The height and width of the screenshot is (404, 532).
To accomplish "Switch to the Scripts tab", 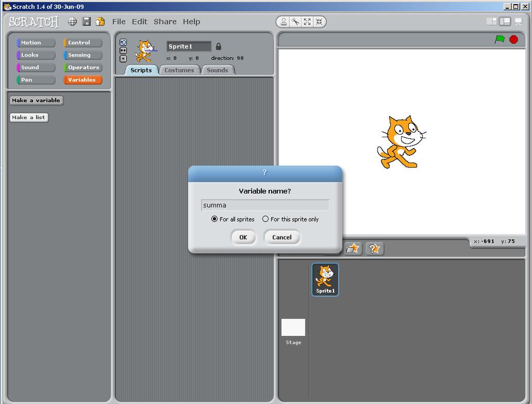I will (141, 70).
